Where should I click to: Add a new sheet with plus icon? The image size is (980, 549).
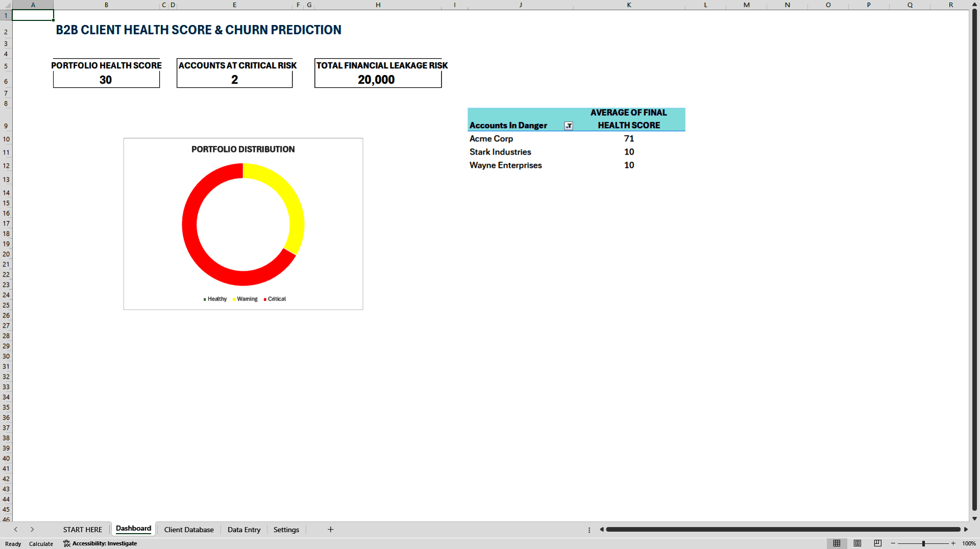(x=330, y=530)
